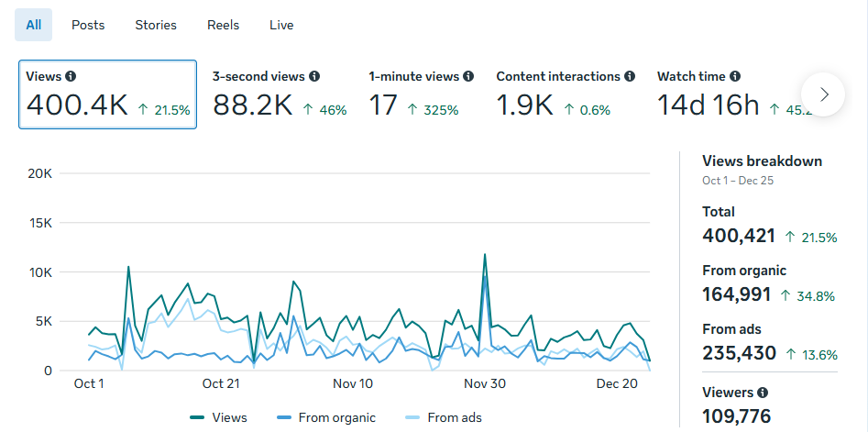The height and width of the screenshot is (432, 868).
Task: Open the Stories tab
Action: pos(156,25)
